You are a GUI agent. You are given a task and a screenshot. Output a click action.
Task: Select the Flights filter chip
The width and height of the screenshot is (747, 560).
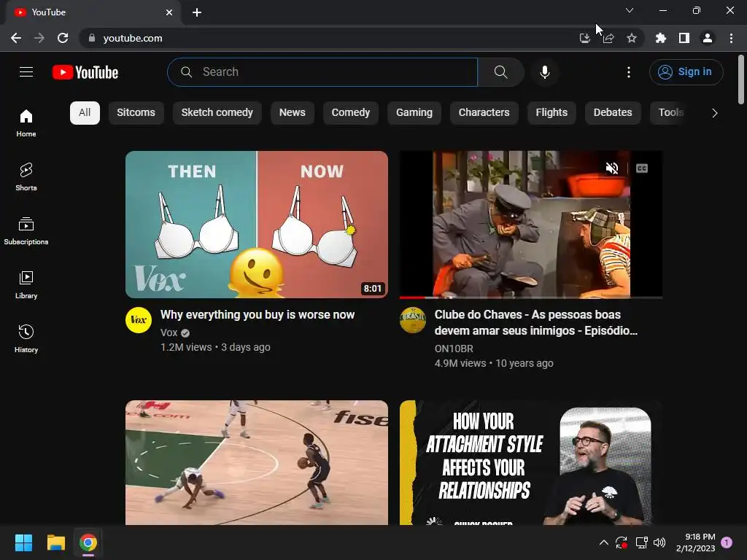tap(551, 113)
